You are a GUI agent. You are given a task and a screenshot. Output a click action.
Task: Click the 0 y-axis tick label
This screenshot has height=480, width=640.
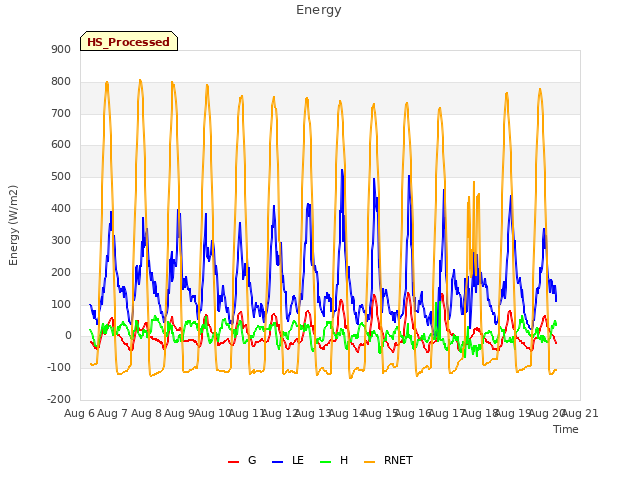click(x=68, y=336)
